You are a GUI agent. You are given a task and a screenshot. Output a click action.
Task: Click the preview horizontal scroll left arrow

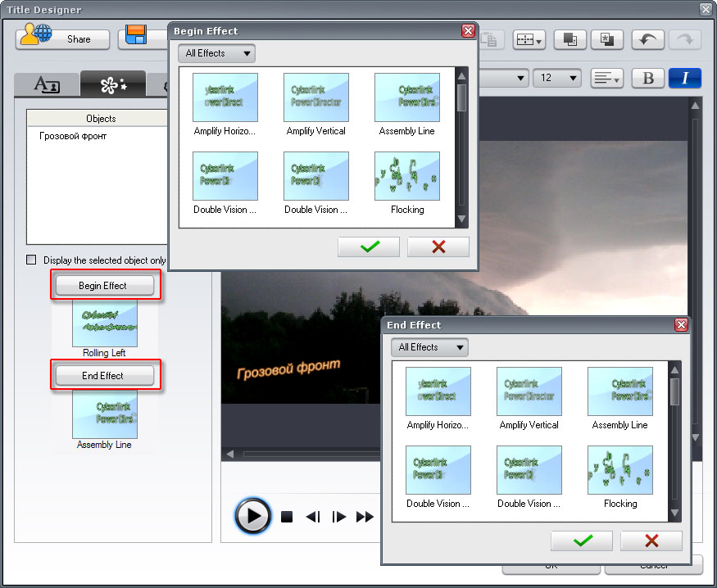pyautogui.click(x=230, y=454)
